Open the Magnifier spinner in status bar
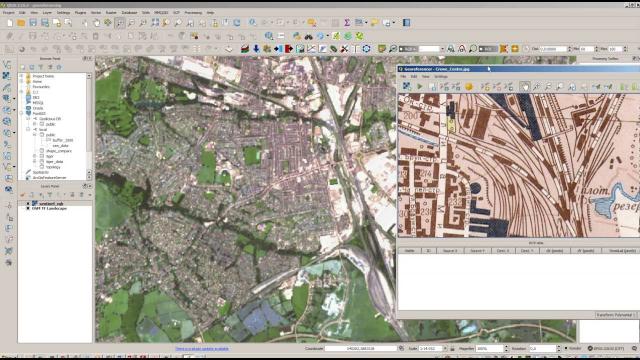The image size is (640, 360). (x=506, y=349)
